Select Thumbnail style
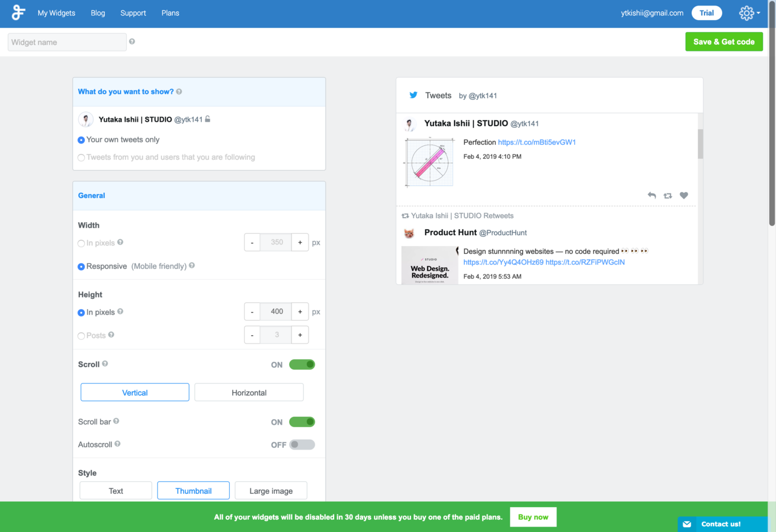 [x=193, y=490]
